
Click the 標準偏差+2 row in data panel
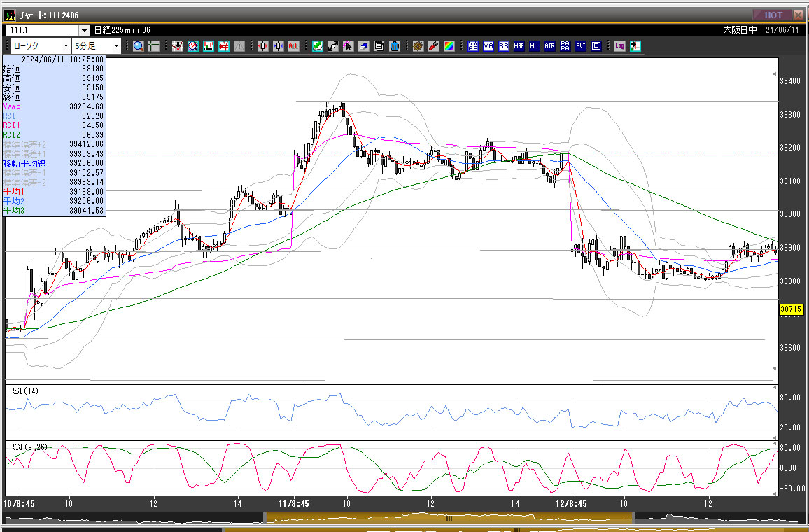54,144
